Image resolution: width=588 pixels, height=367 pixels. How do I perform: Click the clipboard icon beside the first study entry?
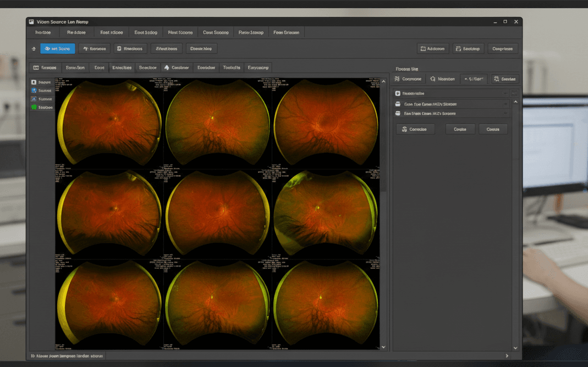398,93
